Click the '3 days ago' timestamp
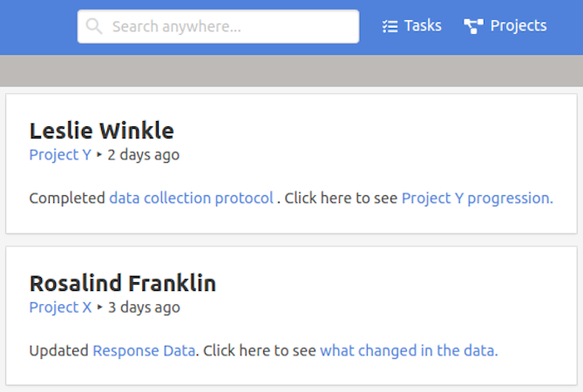This screenshot has width=583, height=392. (x=144, y=308)
